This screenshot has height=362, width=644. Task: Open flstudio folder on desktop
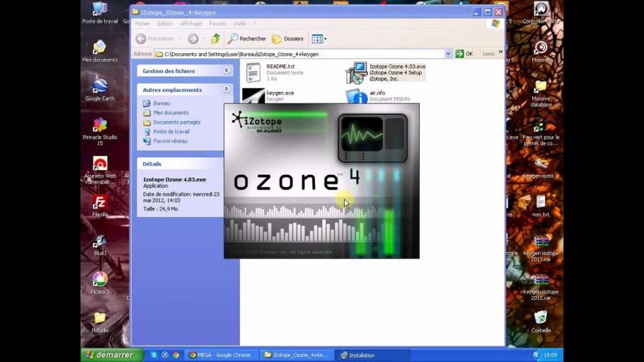coord(100,322)
